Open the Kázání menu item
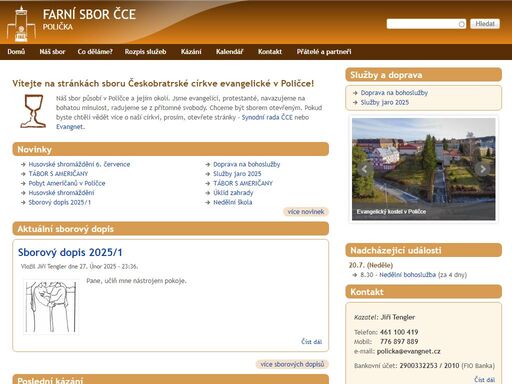This screenshot has height=384, width=512. [x=191, y=52]
